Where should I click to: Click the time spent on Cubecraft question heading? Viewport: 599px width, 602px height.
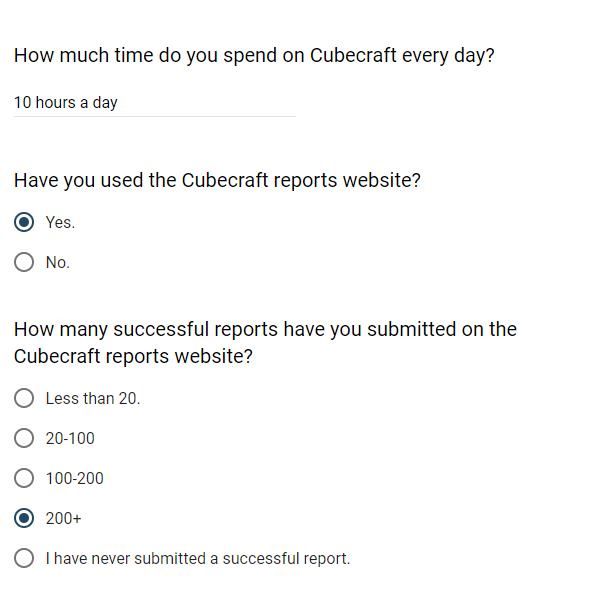(254, 56)
